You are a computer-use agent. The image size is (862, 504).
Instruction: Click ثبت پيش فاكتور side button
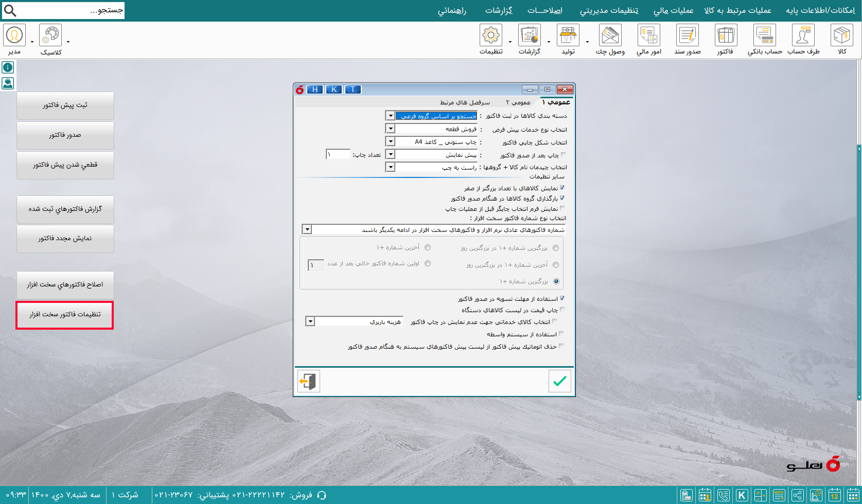pos(65,105)
